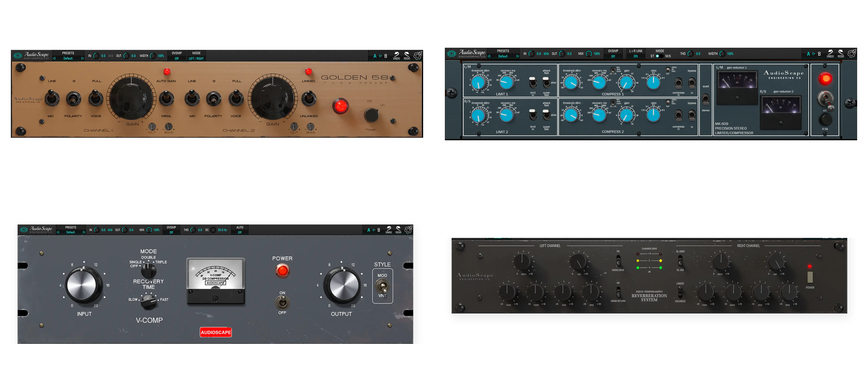Open MODE Left/Right dropdown in Golden 58
The height and width of the screenshot is (376, 868).
pyautogui.click(x=196, y=56)
